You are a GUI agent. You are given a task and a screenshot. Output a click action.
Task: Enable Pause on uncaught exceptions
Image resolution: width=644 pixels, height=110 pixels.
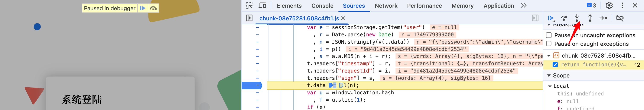pyautogui.click(x=549, y=35)
